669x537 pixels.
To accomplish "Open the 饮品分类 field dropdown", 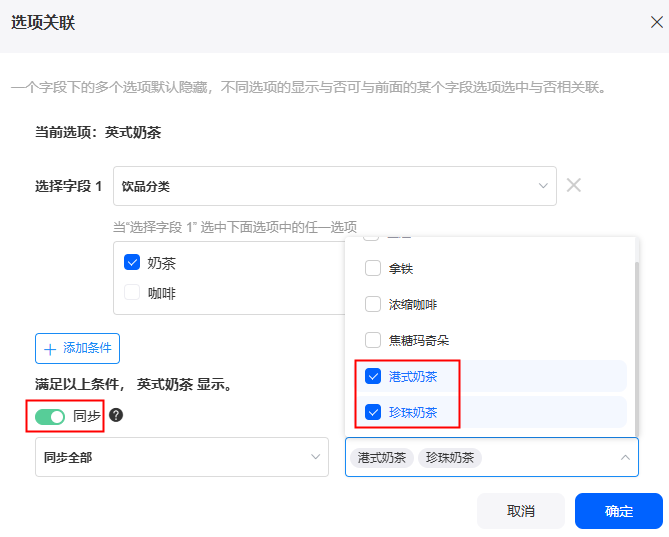I will pyautogui.click(x=334, y=186).
